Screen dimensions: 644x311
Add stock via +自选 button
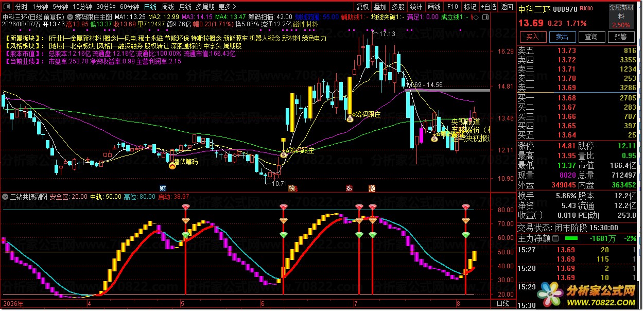[x=489, y=7]
